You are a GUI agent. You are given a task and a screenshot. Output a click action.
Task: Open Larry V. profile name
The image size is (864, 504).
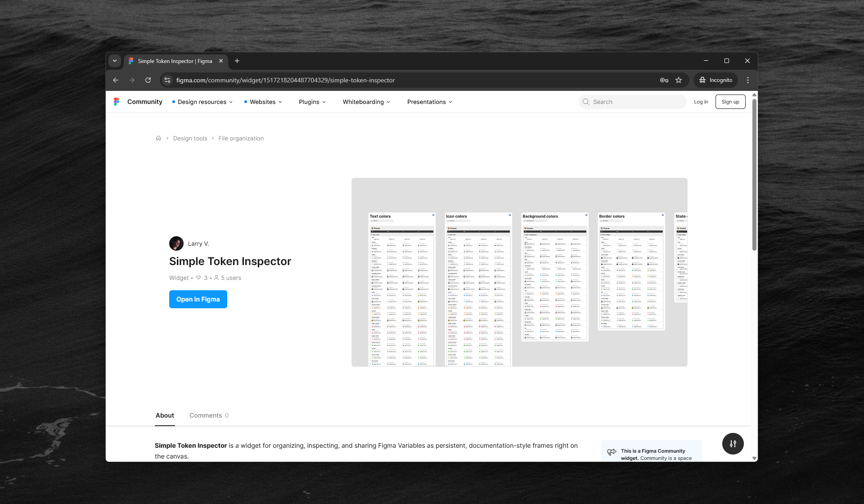(198, 243)
